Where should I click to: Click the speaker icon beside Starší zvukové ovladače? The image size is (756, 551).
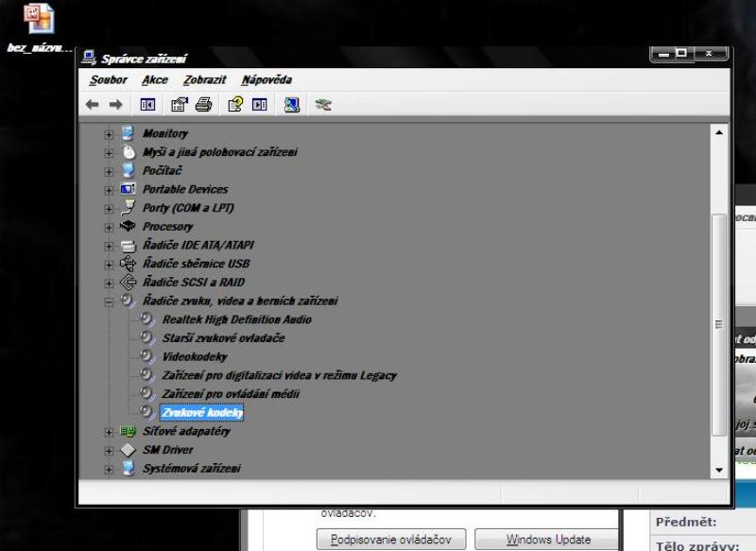click(x=147, y=337)
